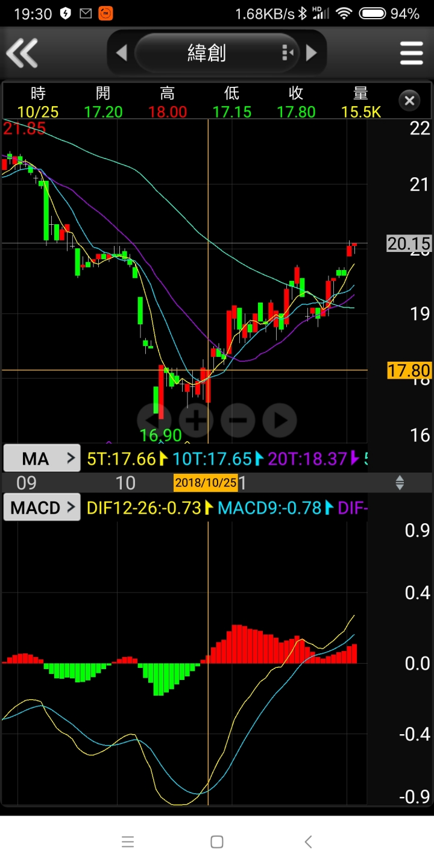Tap the 10T:17.65 moving average value
This screenshot has width=434, height=868.
click(212, 459)
